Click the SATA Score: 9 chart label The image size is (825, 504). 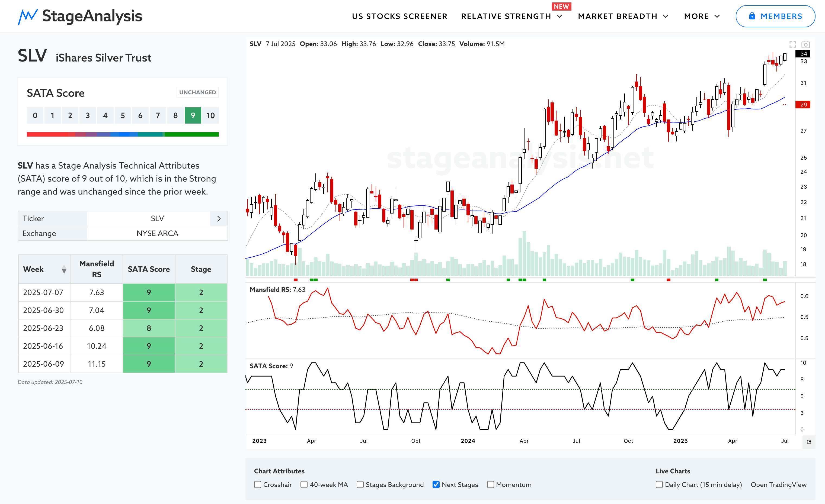271,366
